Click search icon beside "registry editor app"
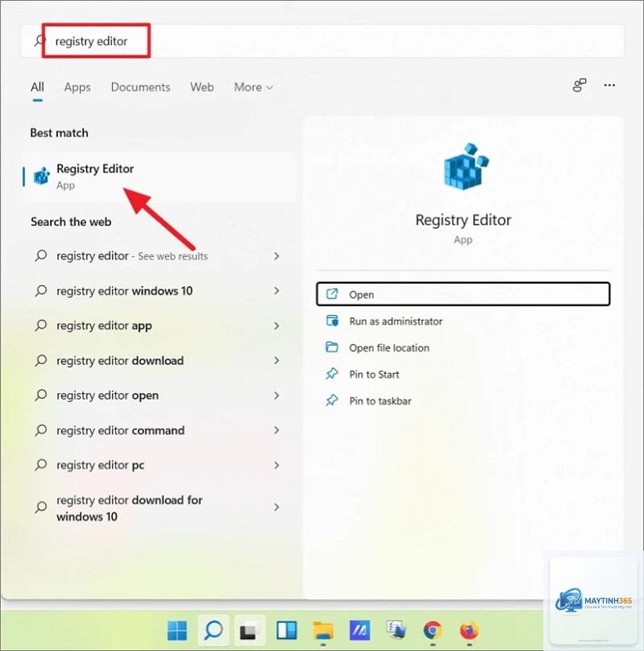This screenshot has width=644, height=651. coord(40,325)
